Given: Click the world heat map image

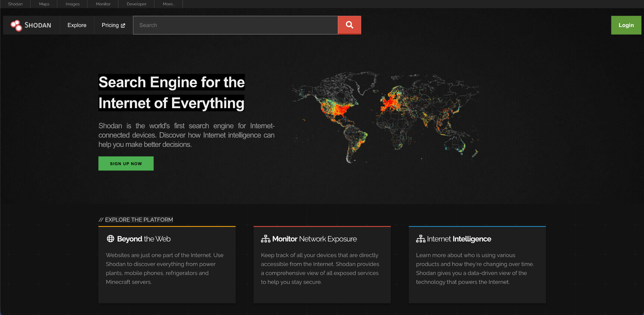Looking at the screenshot, I should tap(385, 116).
